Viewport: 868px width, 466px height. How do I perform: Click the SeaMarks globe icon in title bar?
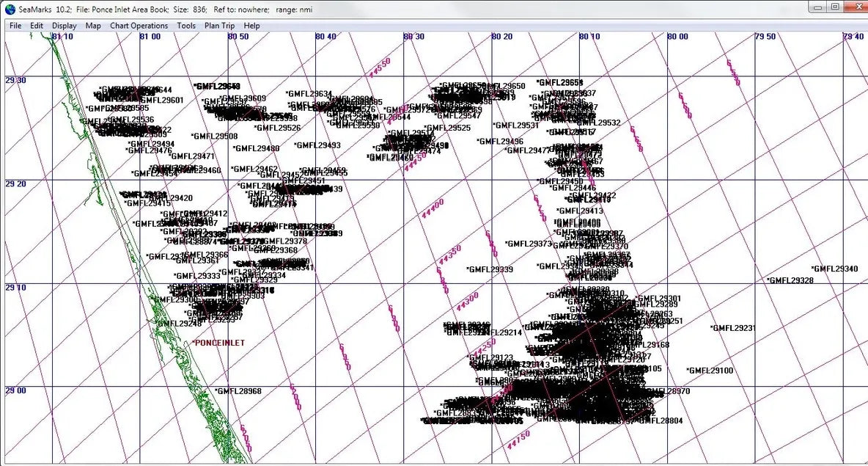pos(10,9)
